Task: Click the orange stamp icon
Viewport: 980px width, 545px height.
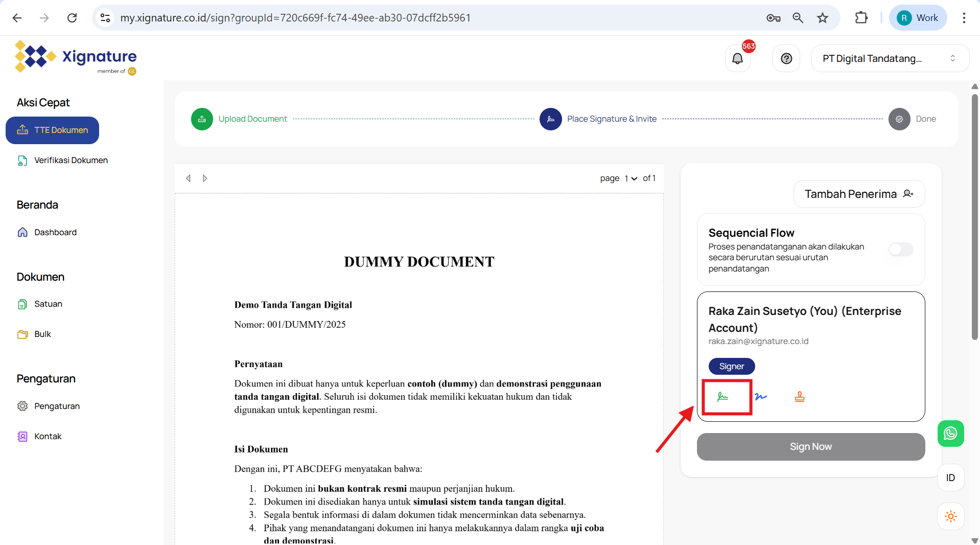Action: pos(800,397)
